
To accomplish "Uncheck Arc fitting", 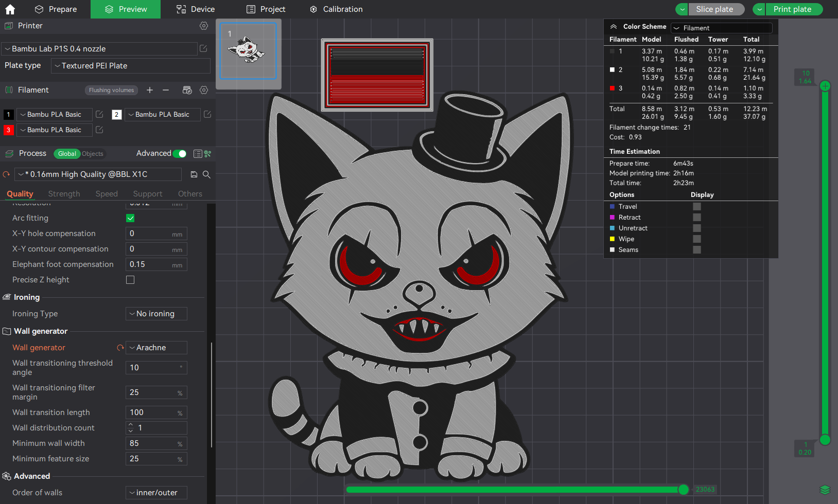I will click(130, 218).
